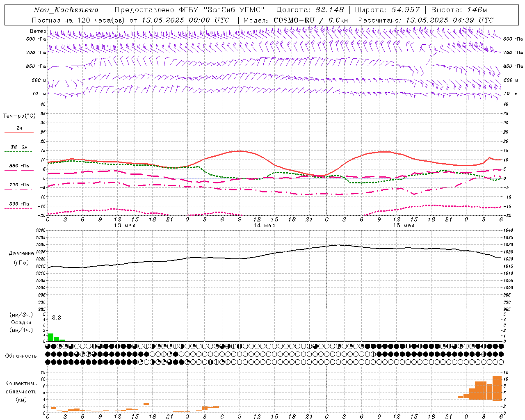Click the station name Nov_Kochenevo
Screen dimensions: 525x420
point(66,10)
